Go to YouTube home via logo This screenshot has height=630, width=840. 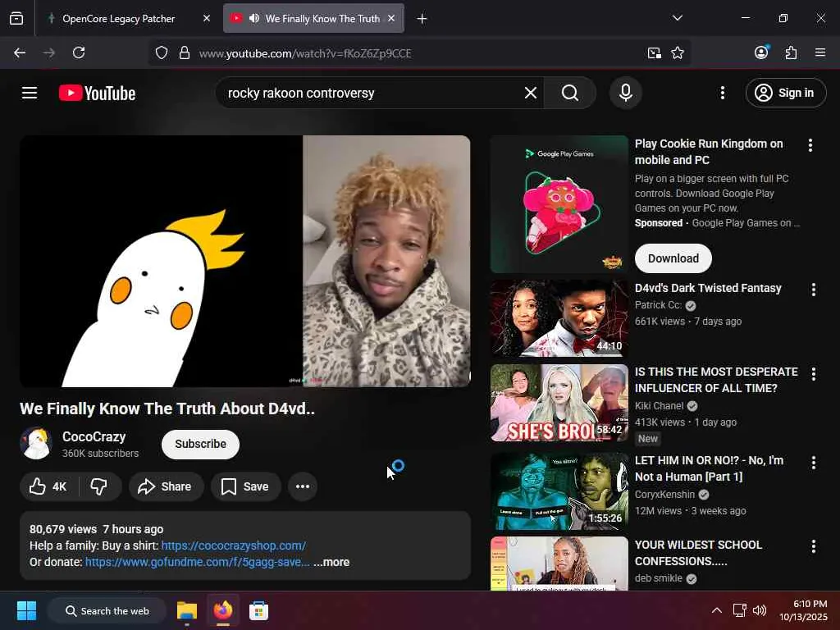coord(97,93)
